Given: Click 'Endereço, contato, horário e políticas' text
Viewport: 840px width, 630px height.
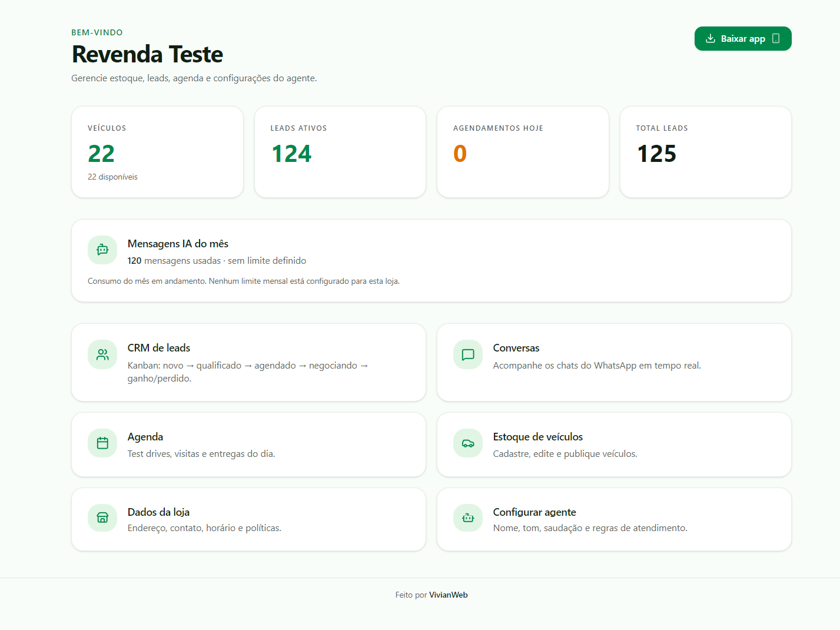Looking at the screenshot, I should [x=204, y=528].
